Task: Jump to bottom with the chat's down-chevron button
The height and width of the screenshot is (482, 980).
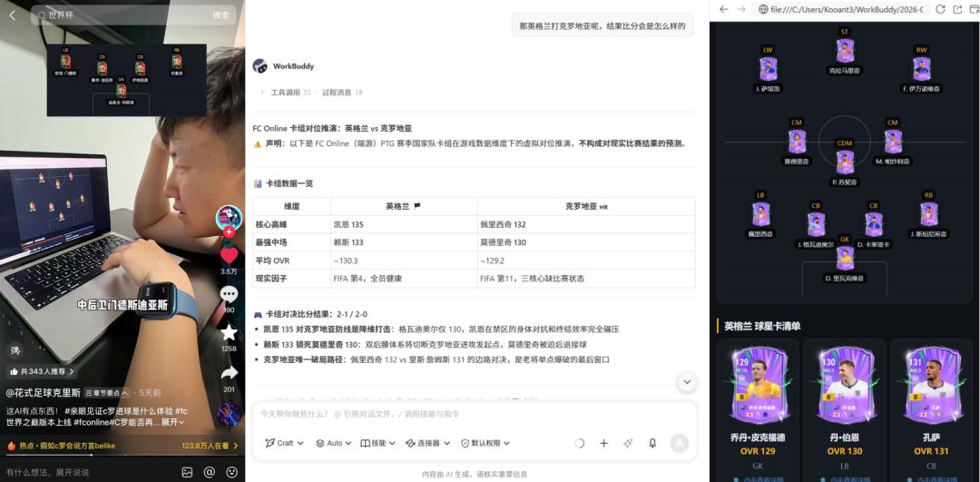Action: pyautogui.click(x=687, y=382)
